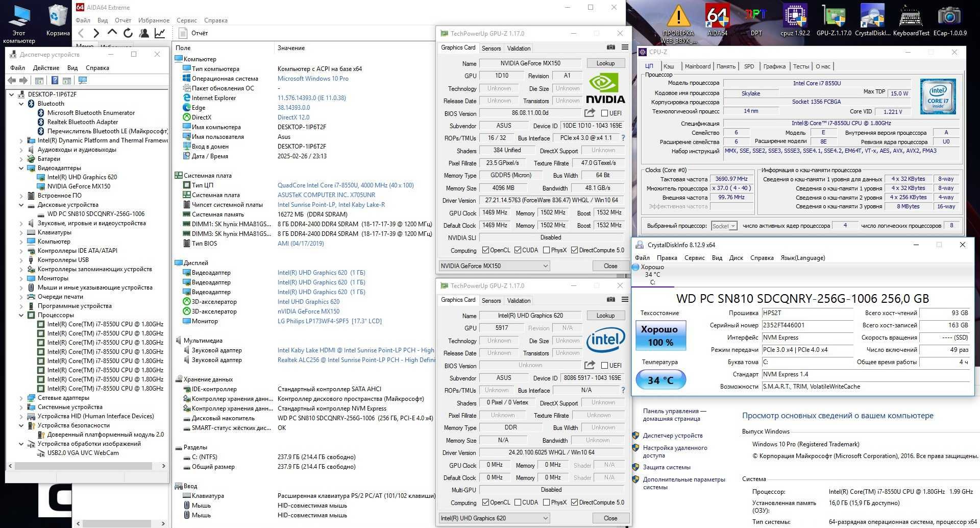
Task: Open 'Защита системы' link in System panel
Action: pyautogui.click(x=667, y=467)
